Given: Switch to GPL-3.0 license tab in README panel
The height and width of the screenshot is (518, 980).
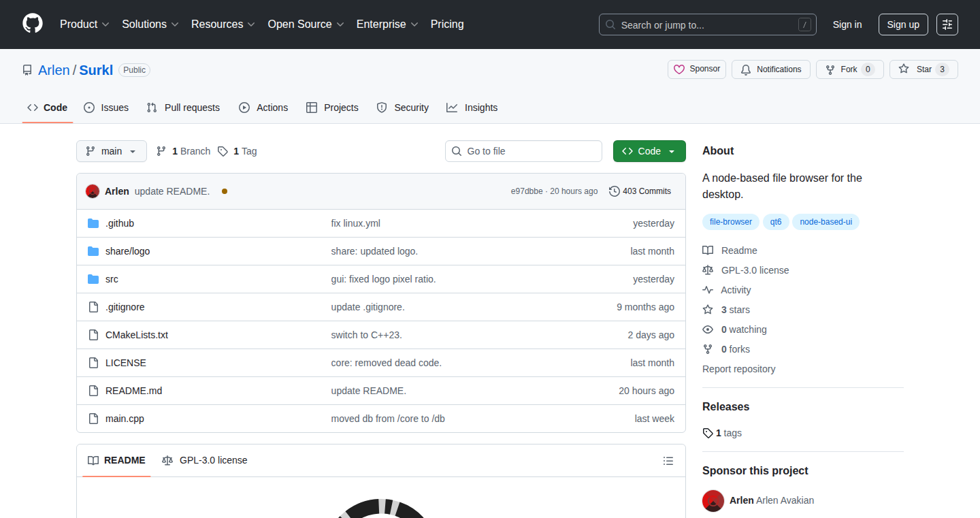Looking at the screenshot, I should (205, 461).
